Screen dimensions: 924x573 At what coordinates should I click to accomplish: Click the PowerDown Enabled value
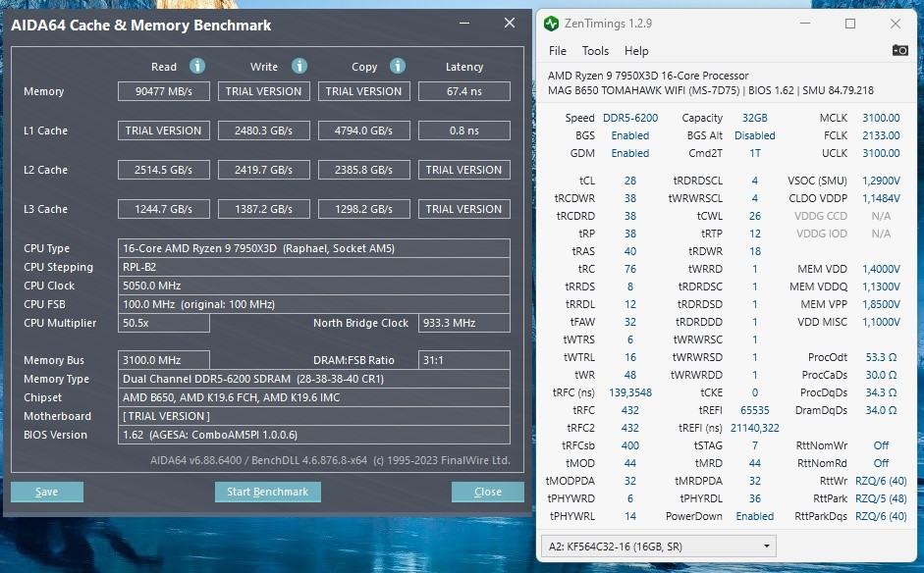click(755, 516)
